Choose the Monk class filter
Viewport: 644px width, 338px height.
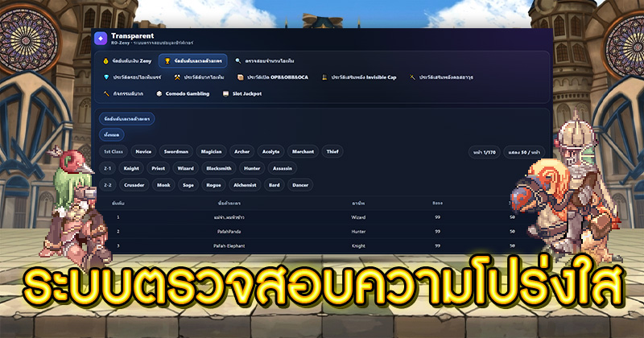163,185
